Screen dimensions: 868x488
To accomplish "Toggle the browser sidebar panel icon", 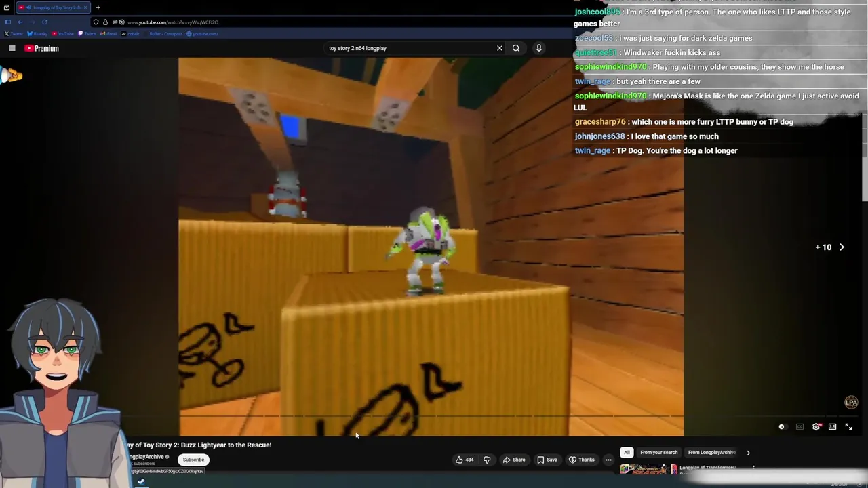I will coord(8,22).
